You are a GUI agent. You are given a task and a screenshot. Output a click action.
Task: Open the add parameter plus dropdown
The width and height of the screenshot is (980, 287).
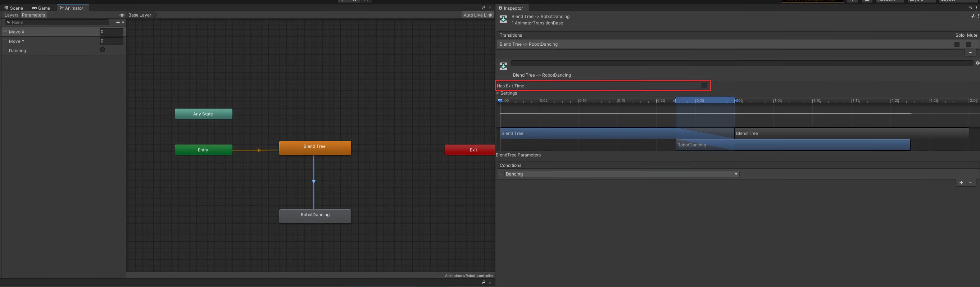(120, 22)
